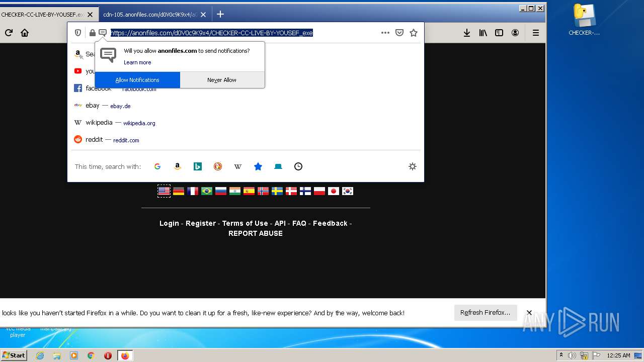Open CHECKER desktop shortcut icon

(x=584, y=20)
